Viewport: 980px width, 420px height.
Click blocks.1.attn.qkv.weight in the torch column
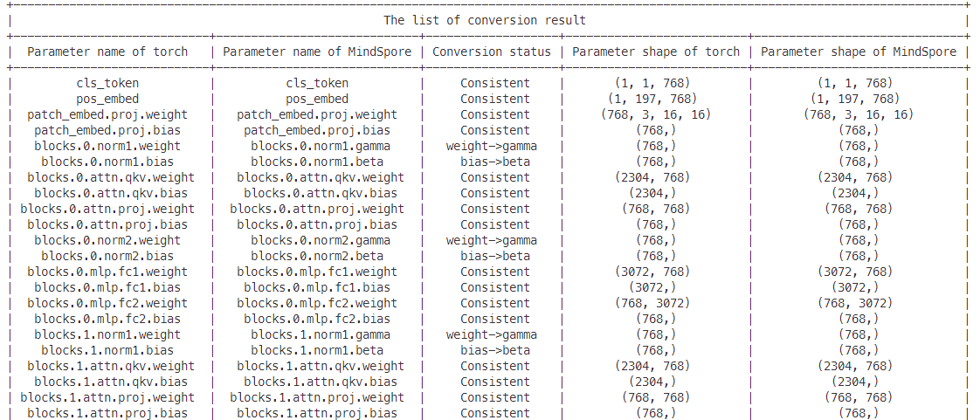click(x=107, y=366)
